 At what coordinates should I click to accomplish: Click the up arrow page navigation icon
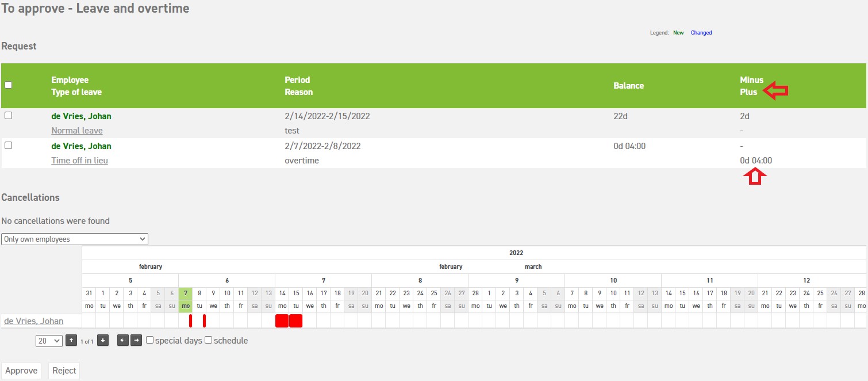(x=71, y=341)
